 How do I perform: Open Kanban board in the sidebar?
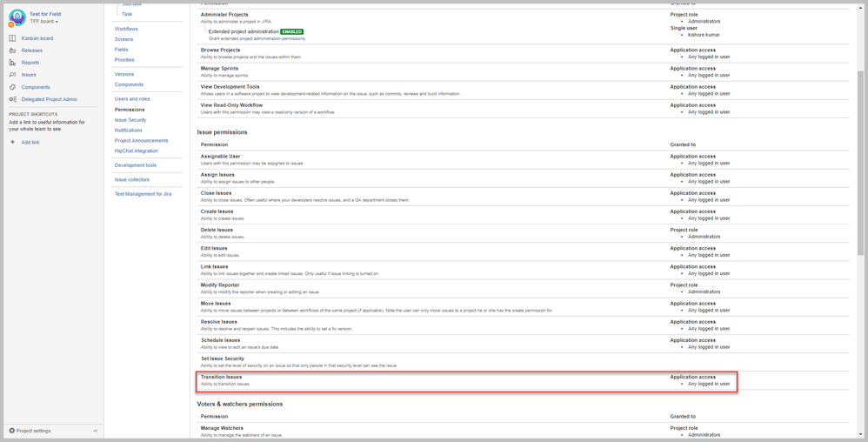tap(37, 38)
